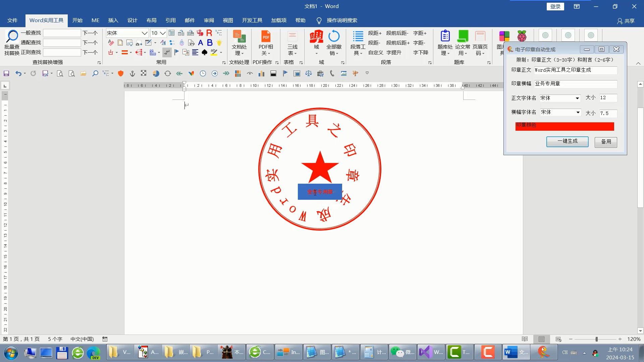Click the Save icon on quick access toolbar
Screen dimensions: 644x362
(x=6, y=73)
